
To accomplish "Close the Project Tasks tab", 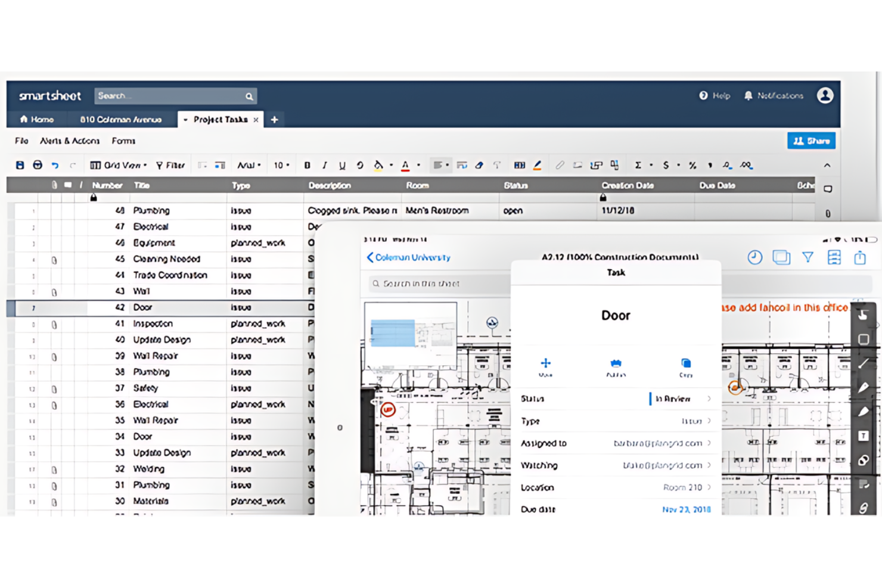I will click(x=256, y=120).
